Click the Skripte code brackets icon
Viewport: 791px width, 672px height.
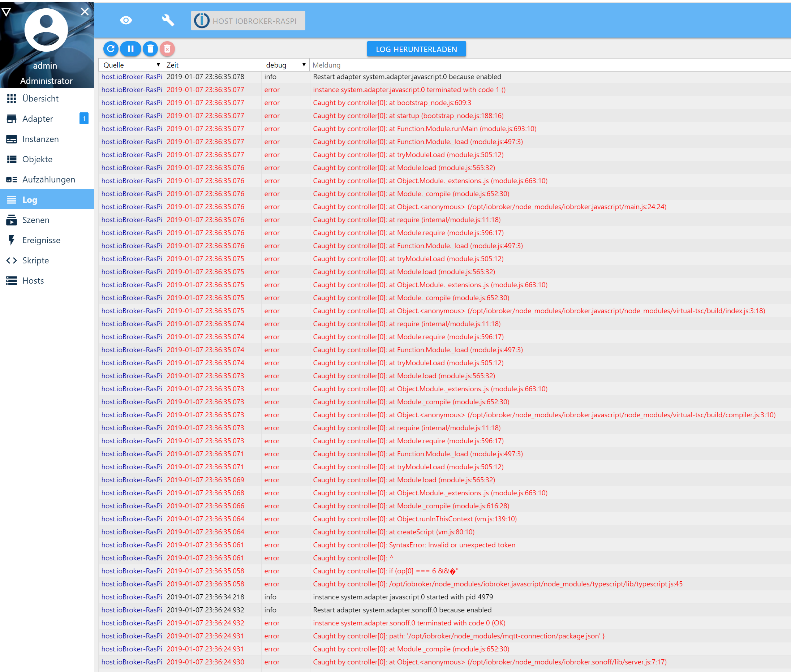click(x=12, y=260)
